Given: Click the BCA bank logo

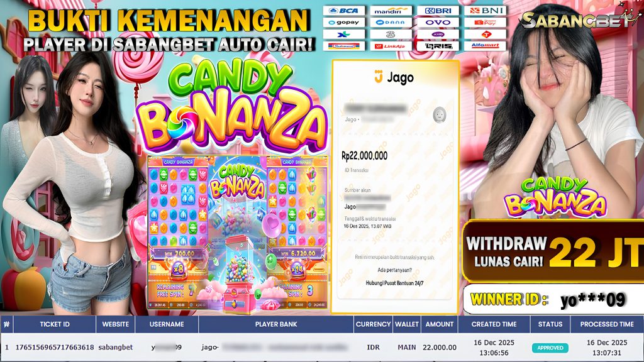Looking at the screenshot, I should click(x=344, y=11).
